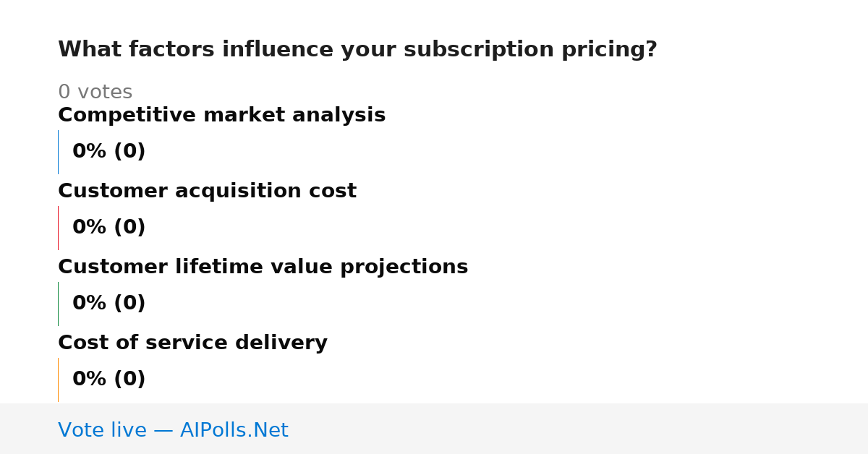Screen dimensions: 868x454
Task: Select the Customer acquisition cost option
Action: tap(207, 192)
